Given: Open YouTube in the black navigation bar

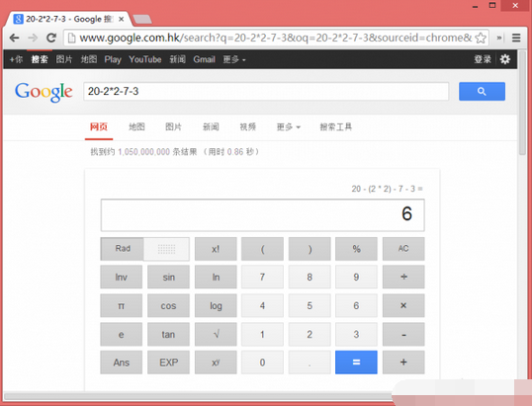Looking at the screenshot, I should click(x=145, y=59).
